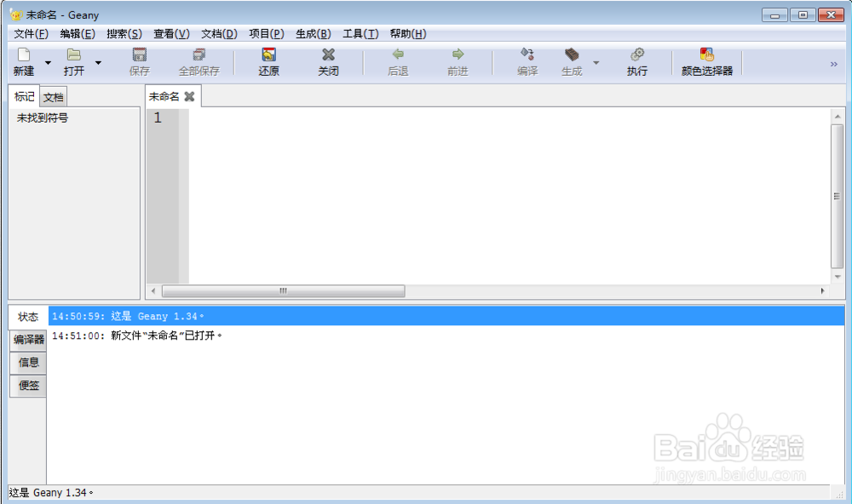Minimize the Geany window
Image resolution: width=852 pixels, height=504 pixels.
point(774,15)
